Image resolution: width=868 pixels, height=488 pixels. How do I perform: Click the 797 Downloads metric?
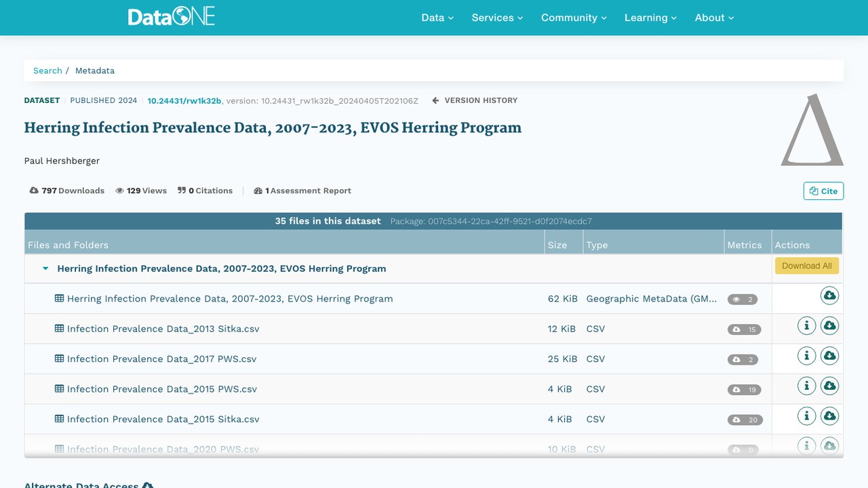click(67, 190)
